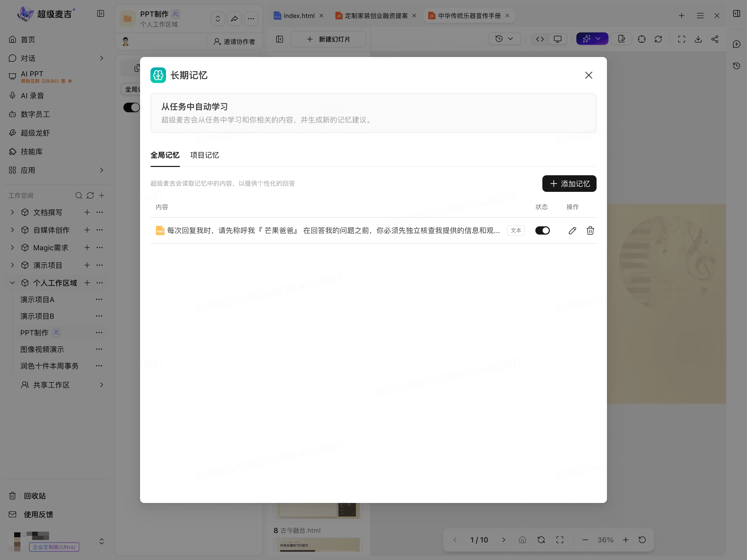Switch to the index.html tab
Viewport: 747px width, 560px height.
[x=299, y=16]
